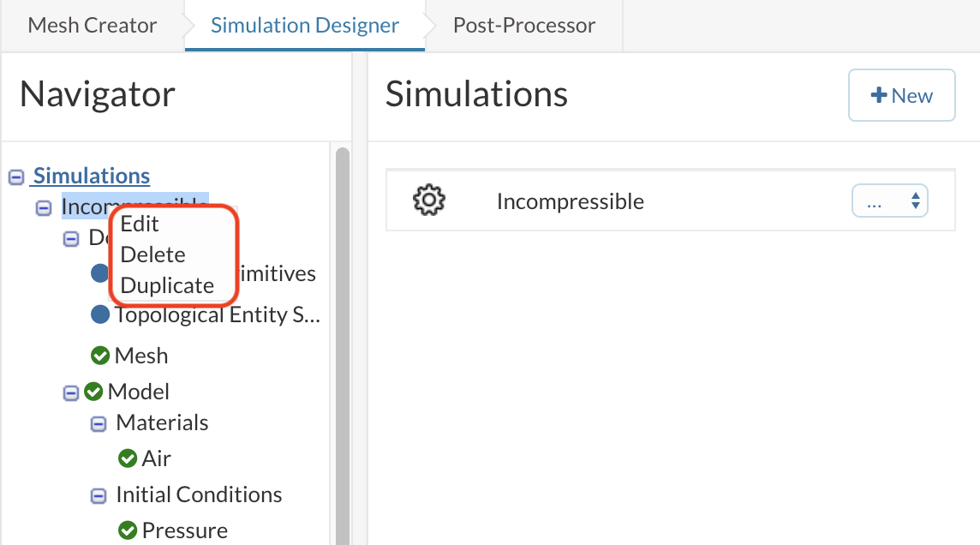Collapse the Incompressible tree node
Image resolution: width=980 pixels, height=545 pixels.
pyautogui.click(x=44, y=207)
